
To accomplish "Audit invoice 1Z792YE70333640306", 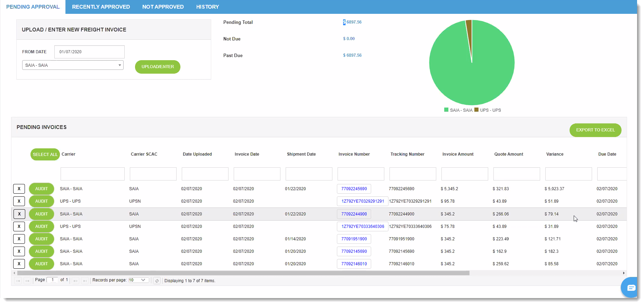I will (x=42, y=227).
